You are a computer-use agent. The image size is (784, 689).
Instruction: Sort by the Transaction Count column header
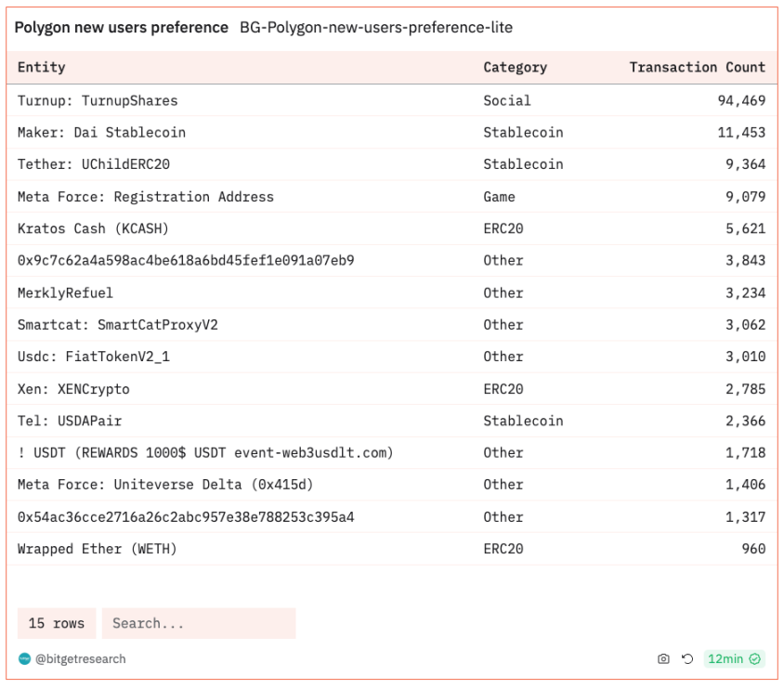697,67
